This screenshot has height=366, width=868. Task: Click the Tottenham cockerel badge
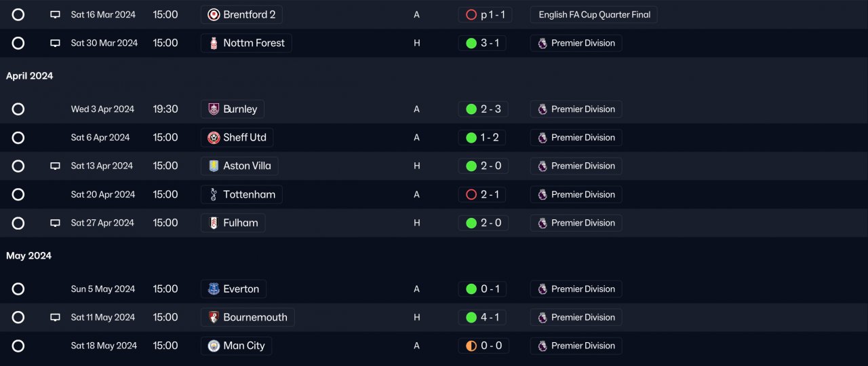pos(214,195)
